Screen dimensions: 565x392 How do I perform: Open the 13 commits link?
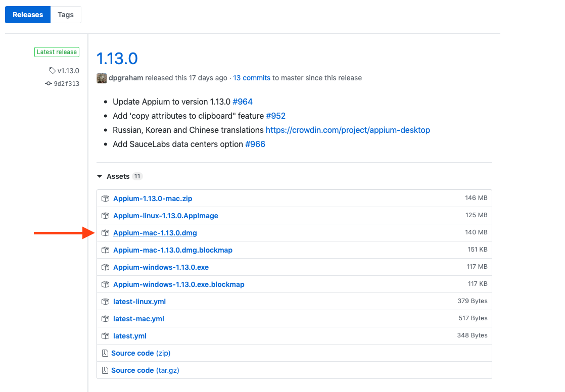[x=252, y=78]
